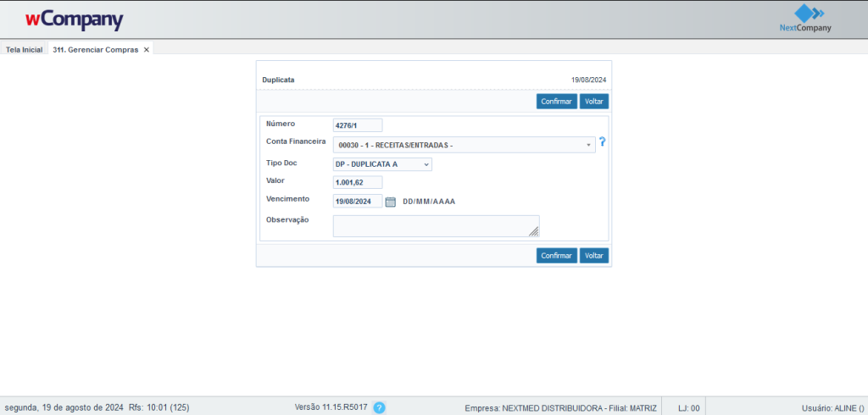
Task: Click the help icon next to Versão 11.15.R5017
Action: pos(379,407)
